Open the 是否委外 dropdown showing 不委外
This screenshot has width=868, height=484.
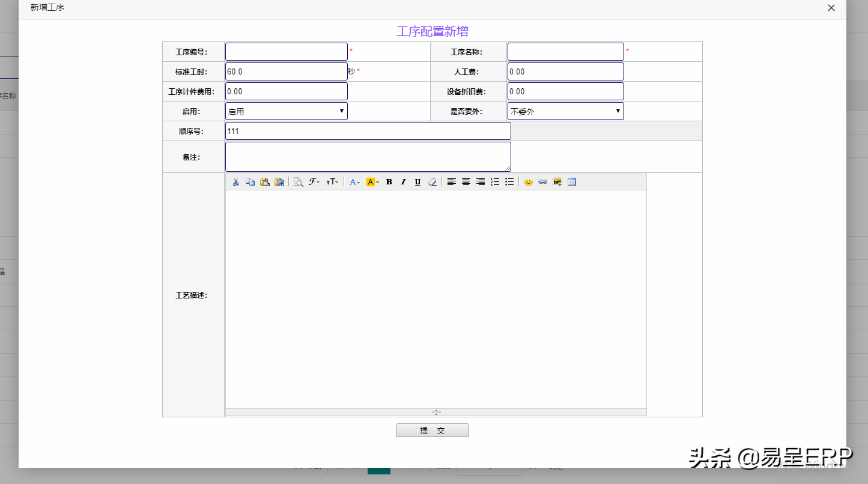point(565,111)
